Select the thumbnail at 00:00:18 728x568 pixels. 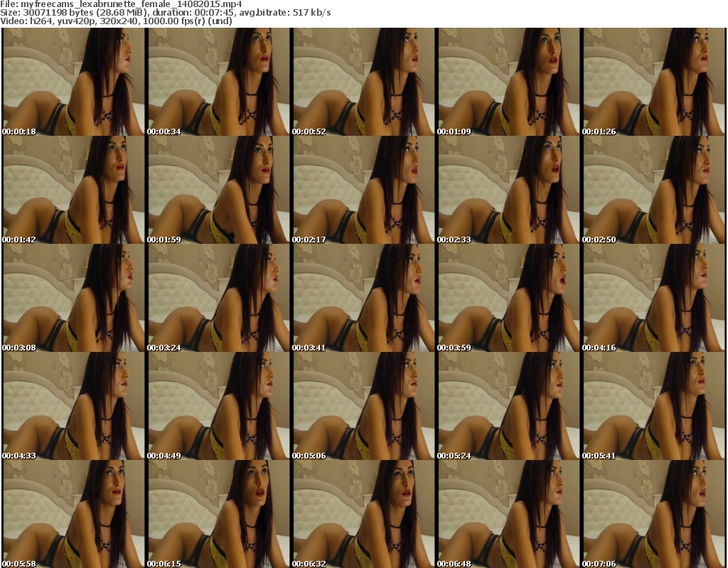pyautogui.click(x=73, y=82)
